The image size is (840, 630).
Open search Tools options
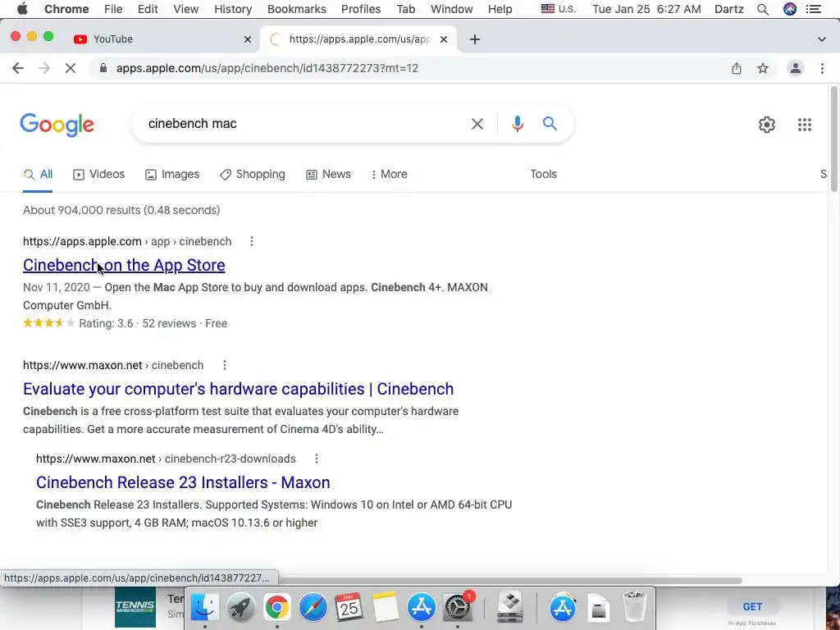(x=543, y=174)
